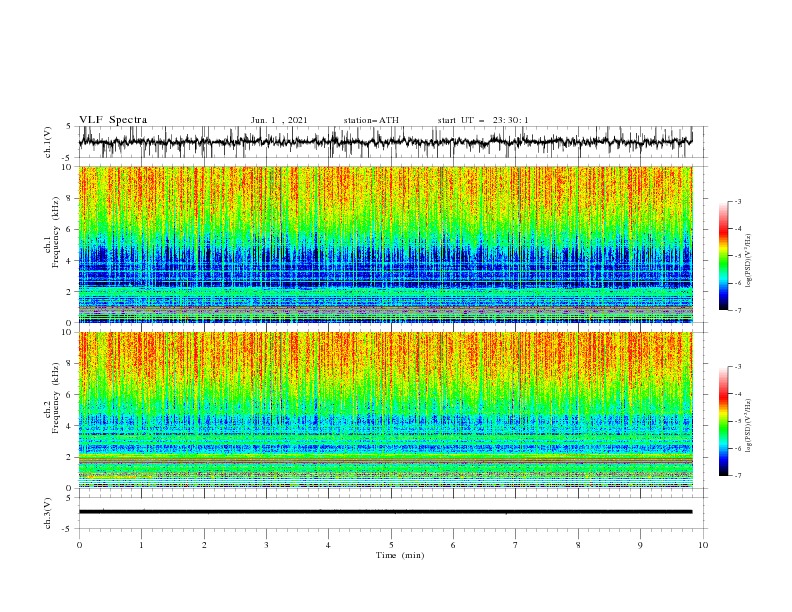Click the "1" tick on the time axis
Screen dimensions: 792x612
point(141,545)
